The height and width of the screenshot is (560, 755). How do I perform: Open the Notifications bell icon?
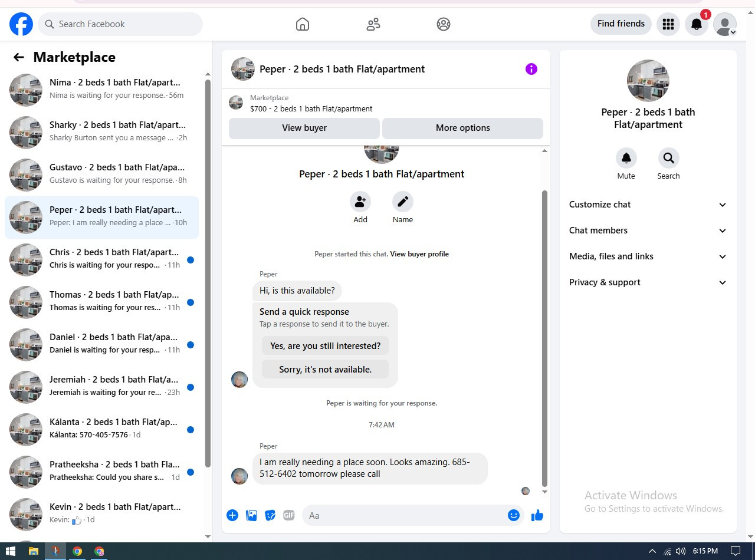[697, 24]
